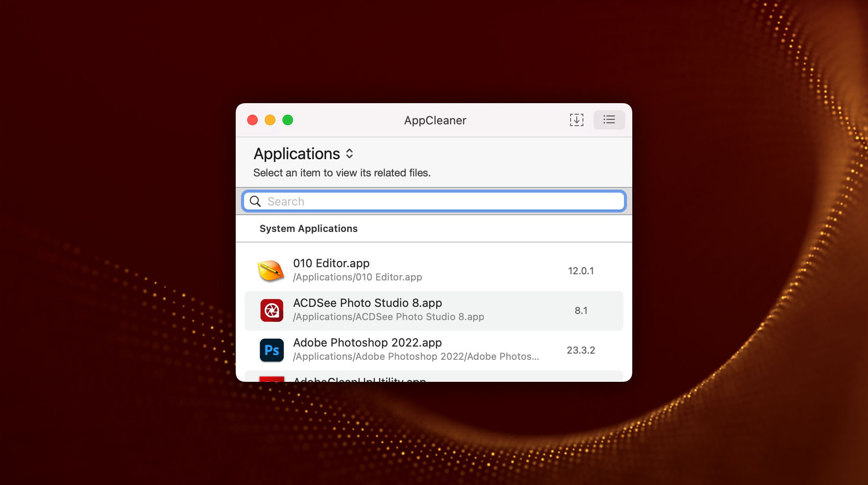Select the ACDSee Photo Studio 8 icon

(271, 310)
